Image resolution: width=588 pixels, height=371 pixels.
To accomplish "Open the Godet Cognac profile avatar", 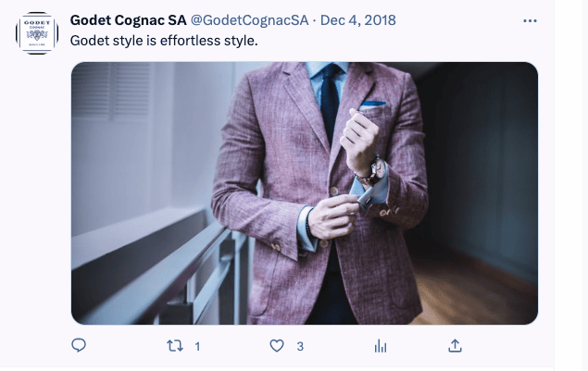I will 38,33.
